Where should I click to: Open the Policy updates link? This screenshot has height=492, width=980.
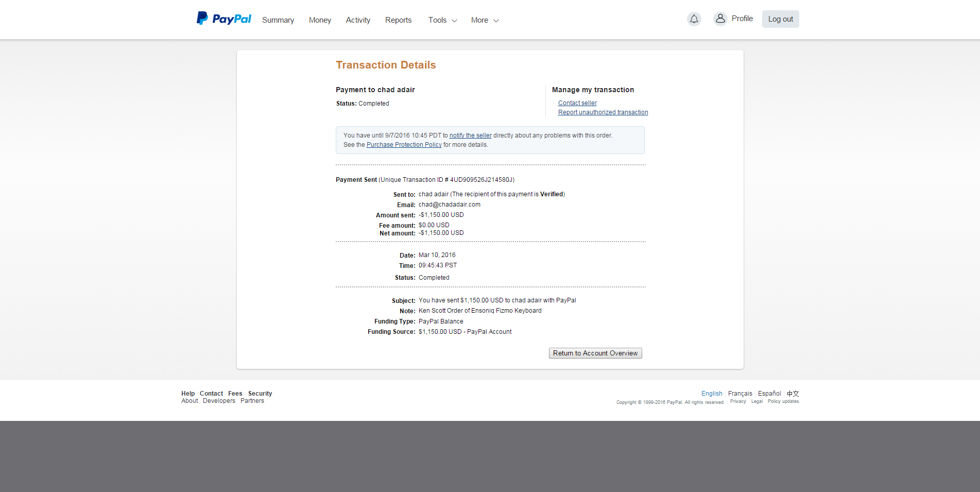tap(783, 401)
